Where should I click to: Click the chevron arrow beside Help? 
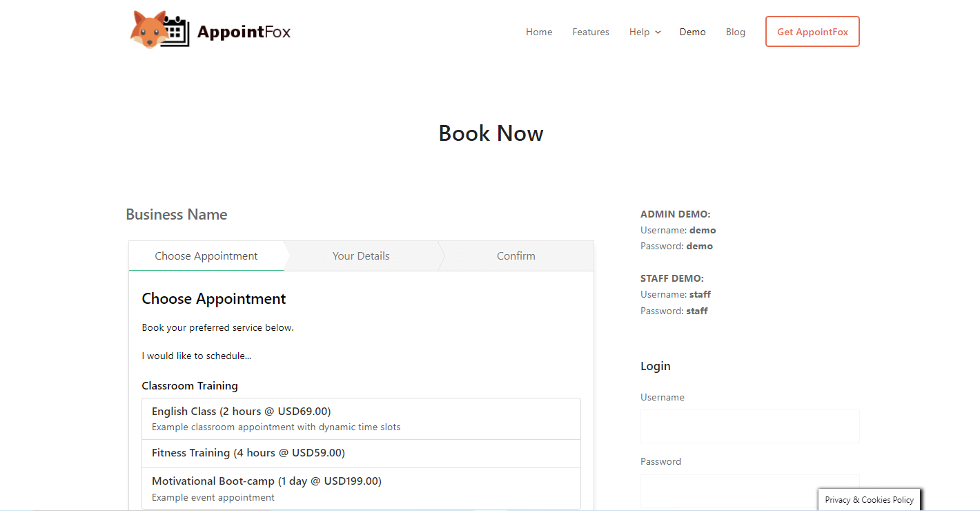[658, 32]
